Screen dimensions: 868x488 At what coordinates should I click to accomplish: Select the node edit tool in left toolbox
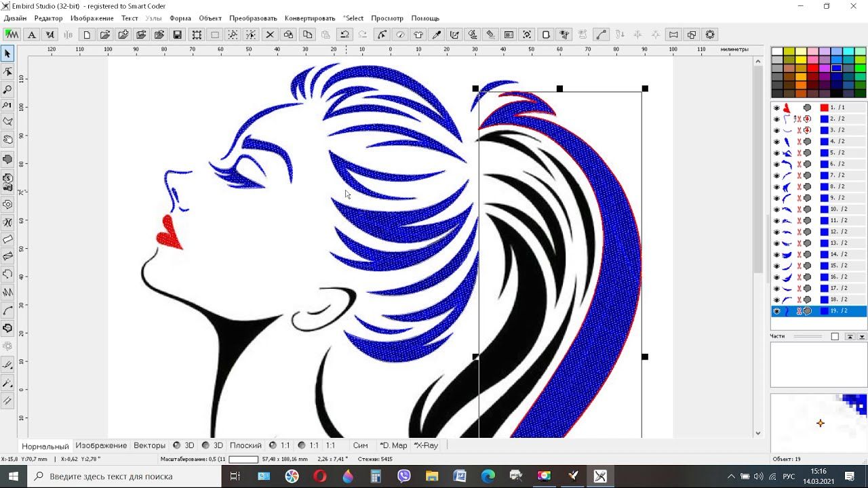coord(8,71)
